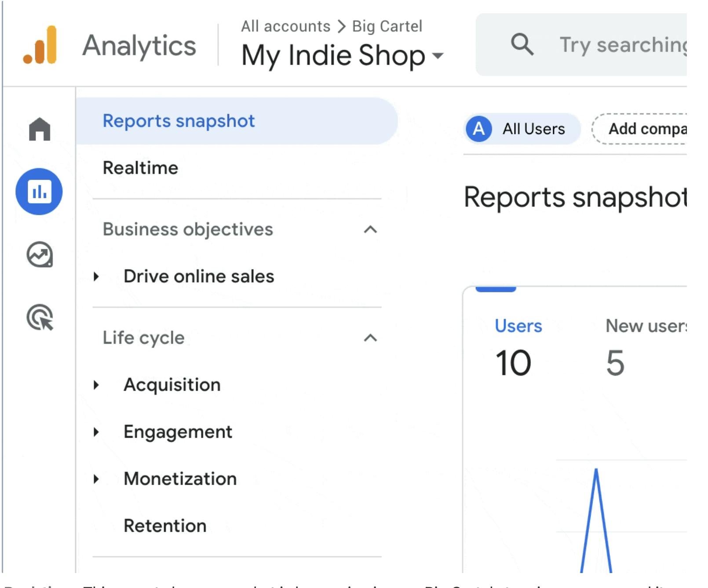708x588 pixels.
Task: Click the blue spike on users chart
Action: coord(596,521)
